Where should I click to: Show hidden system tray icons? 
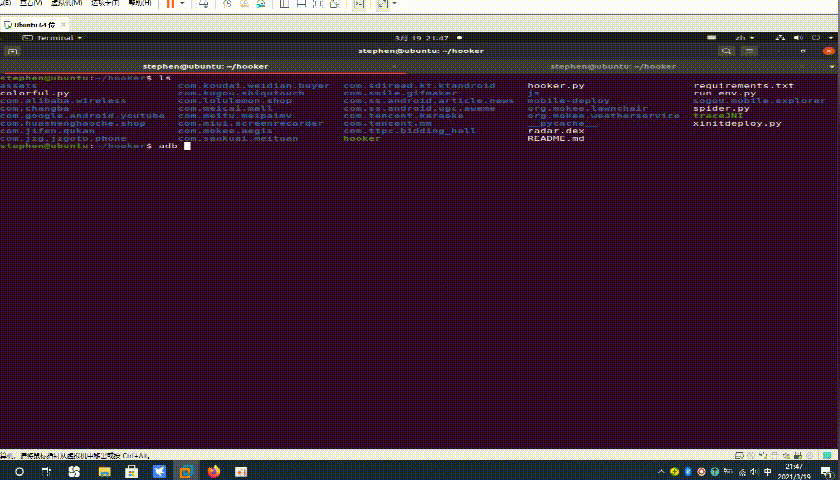pyautogui.click(x=663, y=472)
